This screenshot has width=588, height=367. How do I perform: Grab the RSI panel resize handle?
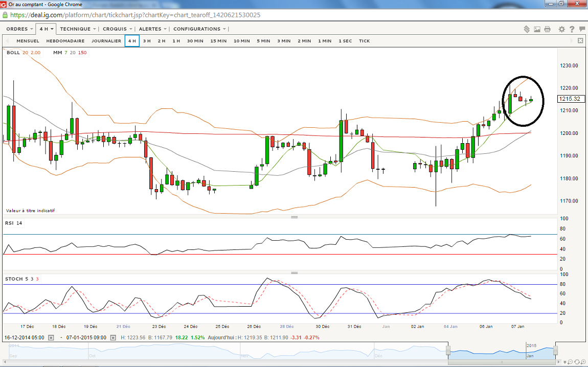(x=295, y=217)
